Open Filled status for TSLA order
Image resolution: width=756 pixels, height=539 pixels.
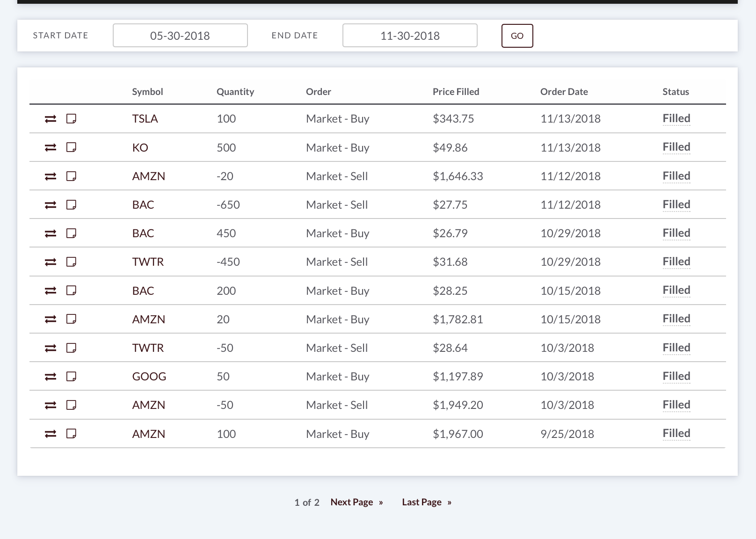(676, 118)
